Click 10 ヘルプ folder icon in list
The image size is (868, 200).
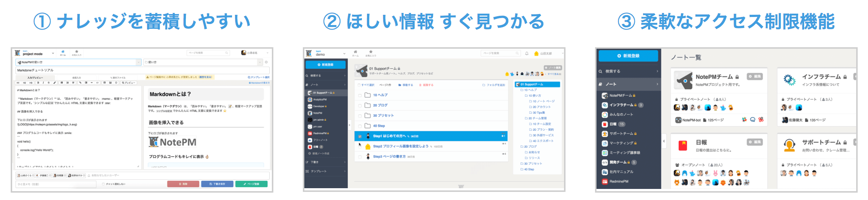click(367, 95)
